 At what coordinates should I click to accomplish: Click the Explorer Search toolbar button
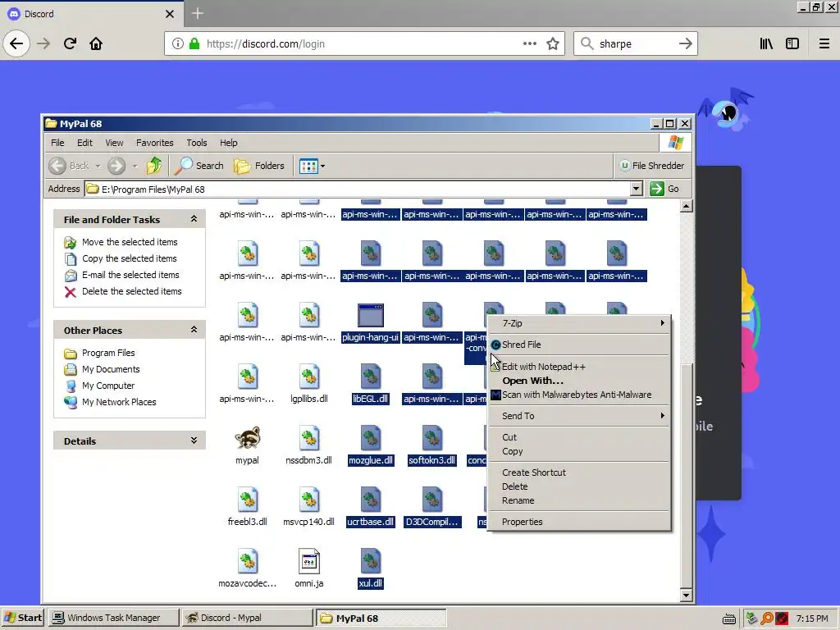pos(199,166)
